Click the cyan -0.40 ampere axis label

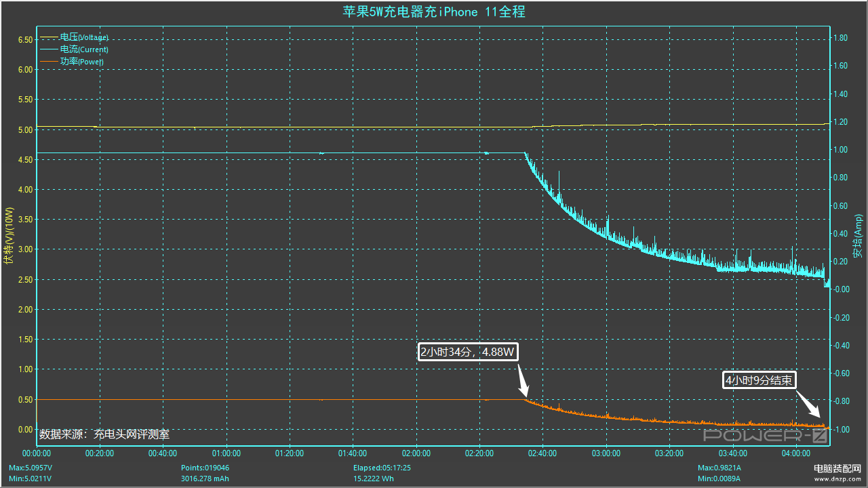840,346
